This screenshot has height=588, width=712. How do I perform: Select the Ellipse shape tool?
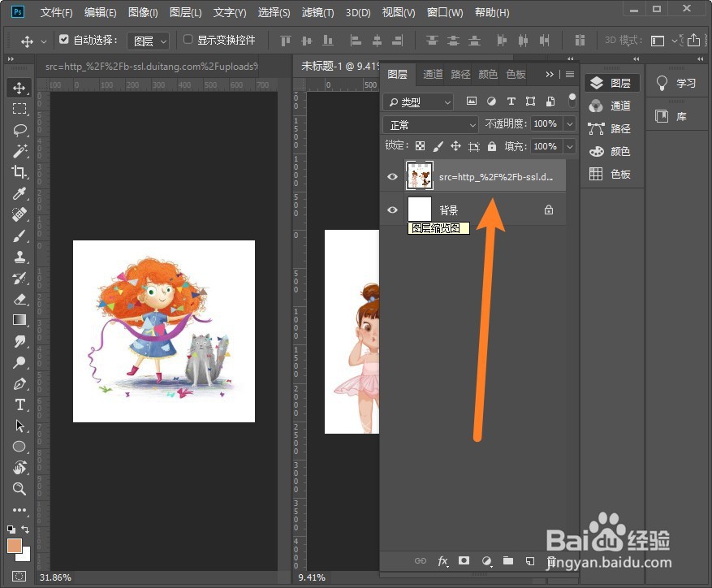pyautogui.click(x=19, y=447)
